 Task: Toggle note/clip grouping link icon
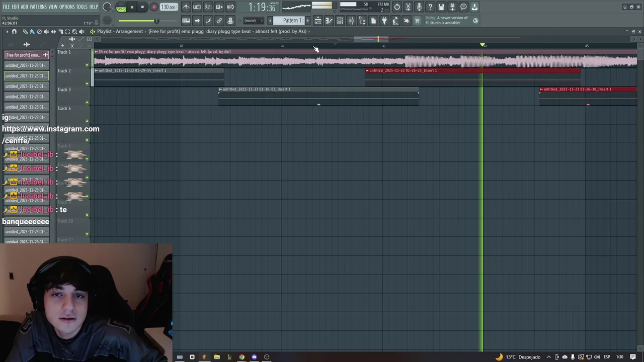click(219, 21)
